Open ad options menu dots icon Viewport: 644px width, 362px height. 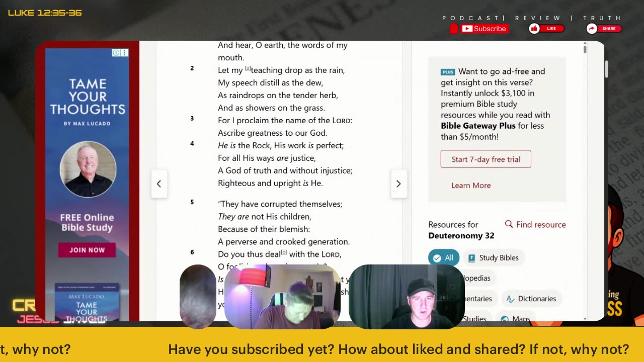click(x=124, y=53)
